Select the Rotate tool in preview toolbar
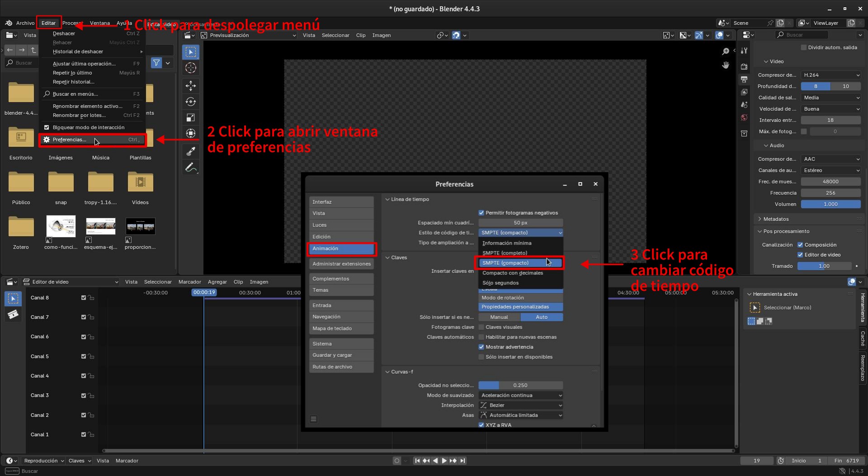868x476 pixels. [x=191, y=102]
